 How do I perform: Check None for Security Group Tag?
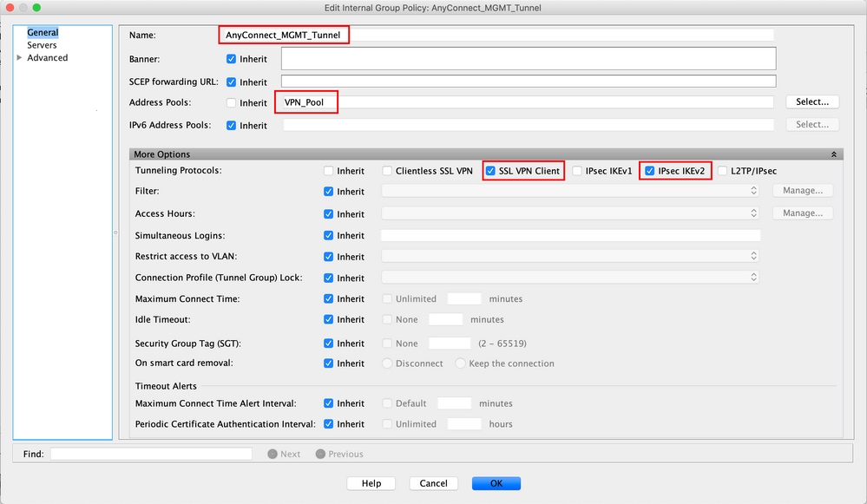[387, 344]
